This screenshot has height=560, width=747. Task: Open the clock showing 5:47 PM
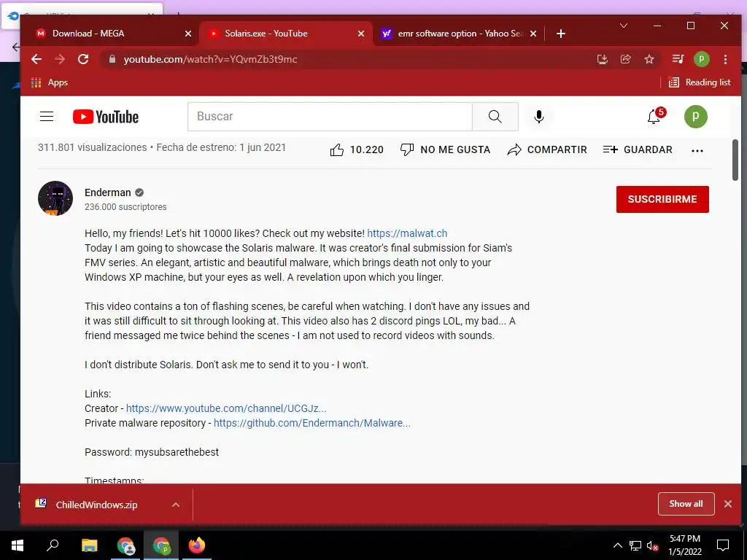[684, 545]
